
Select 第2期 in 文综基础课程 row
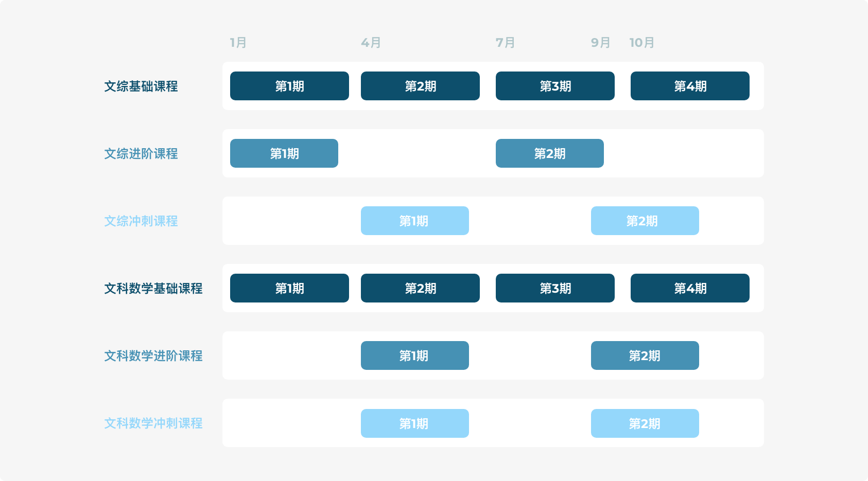pos(420,86)
